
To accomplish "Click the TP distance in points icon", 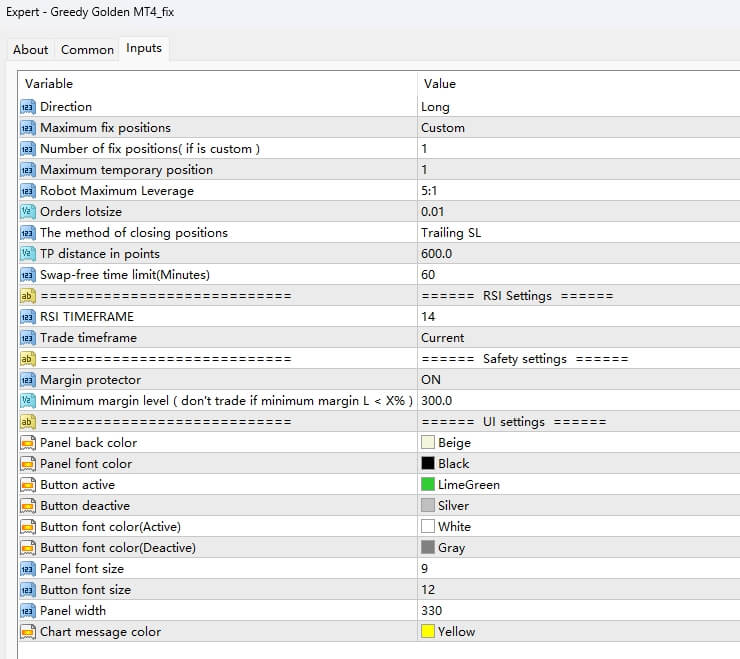I will click(28, 254).
